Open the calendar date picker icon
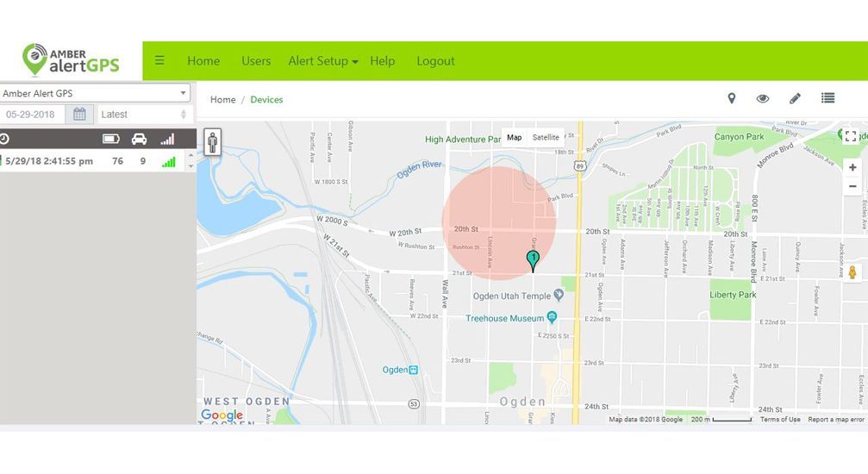 point(79,114)
